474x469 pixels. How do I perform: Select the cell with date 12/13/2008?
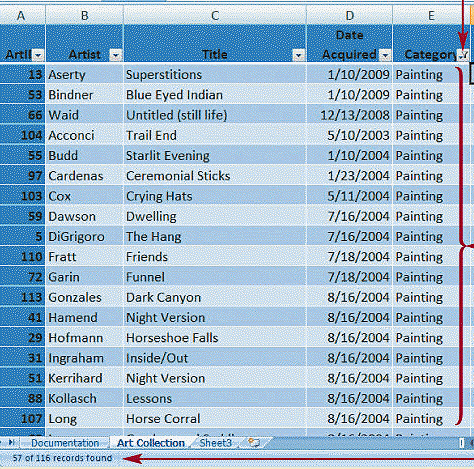[x=349, y=115]
